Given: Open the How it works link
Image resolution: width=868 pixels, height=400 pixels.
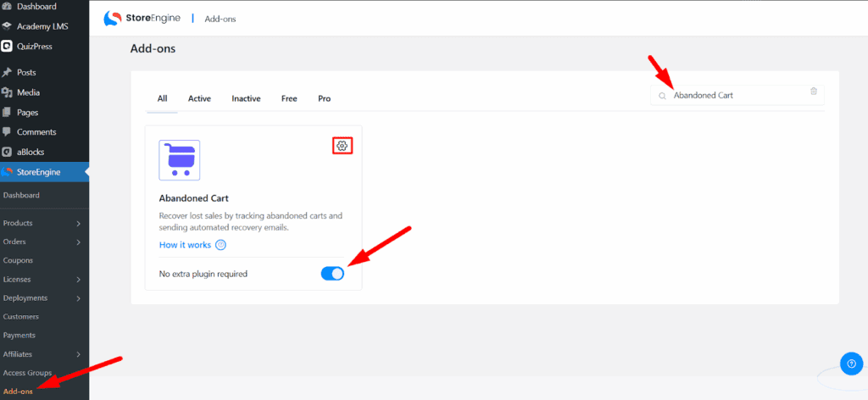Looking at the screenshot, I should 185,245.
